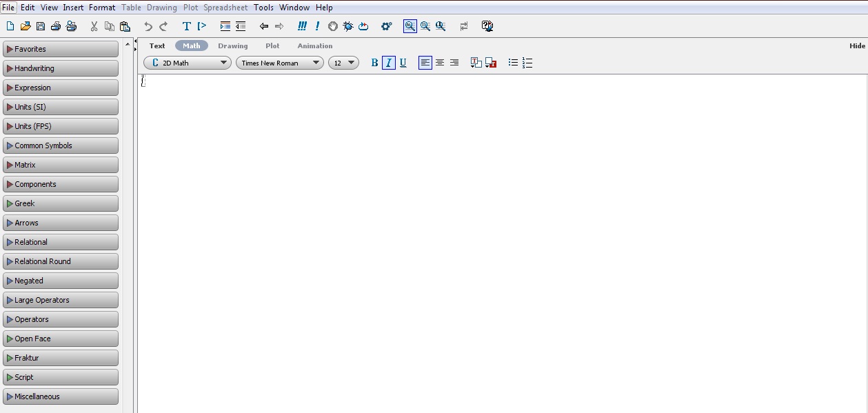Screen dimensions: 868x413
Task: Open a worksheet file
Action: (24, 26)
